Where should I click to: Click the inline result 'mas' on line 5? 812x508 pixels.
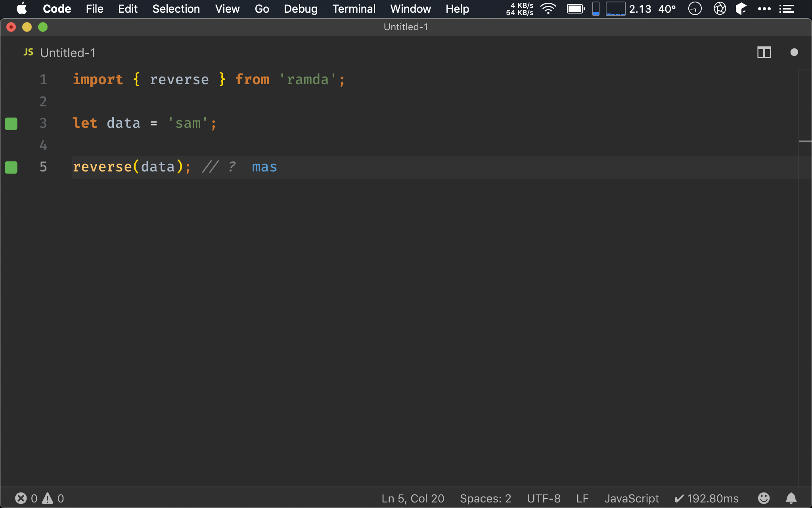264,167
